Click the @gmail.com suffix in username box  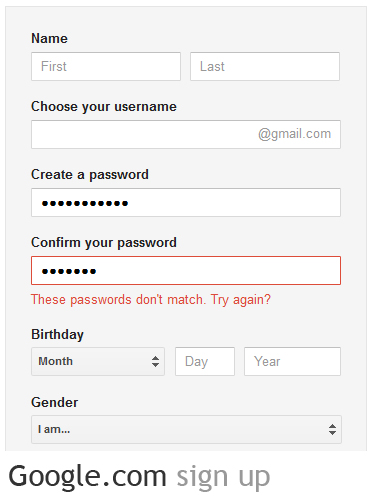[x=295, y=134]
